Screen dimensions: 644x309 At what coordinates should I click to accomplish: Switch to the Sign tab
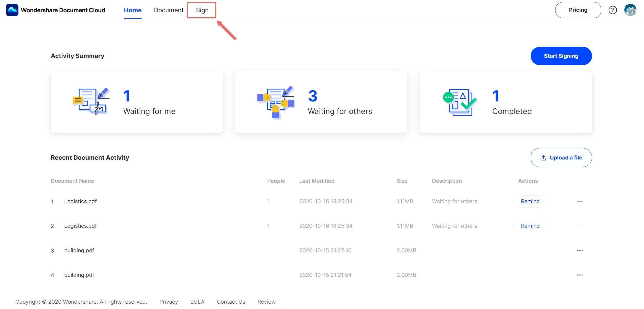coord(202,10)
